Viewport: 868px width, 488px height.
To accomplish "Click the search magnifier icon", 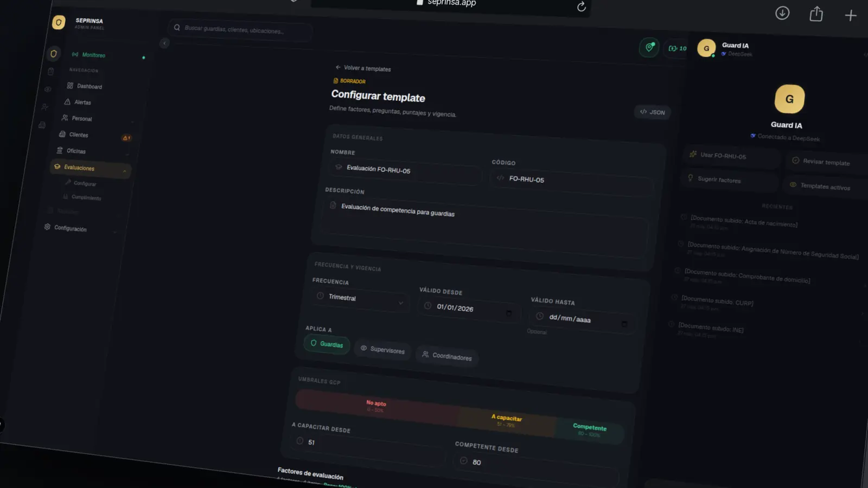I will click(x=177, y=27).
